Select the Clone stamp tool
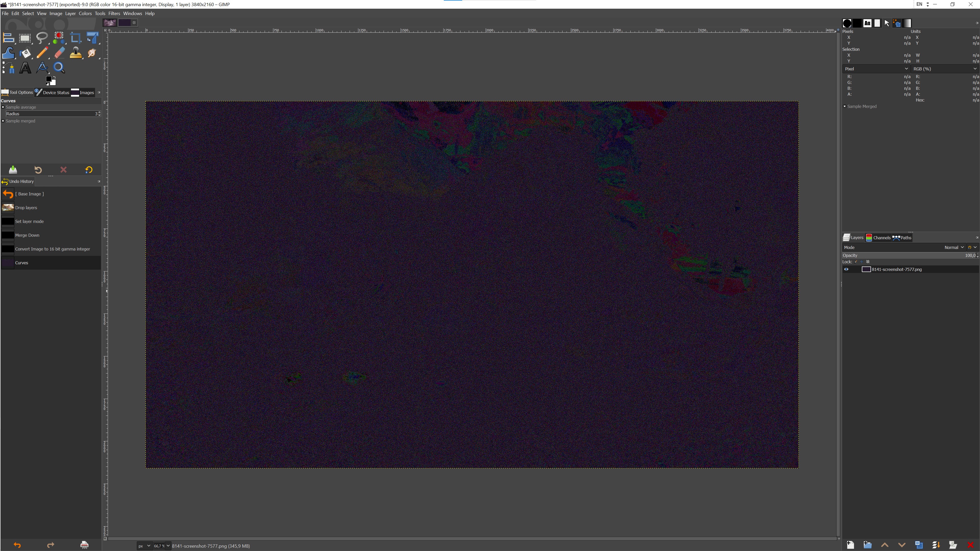 click(x=75, y=53)
